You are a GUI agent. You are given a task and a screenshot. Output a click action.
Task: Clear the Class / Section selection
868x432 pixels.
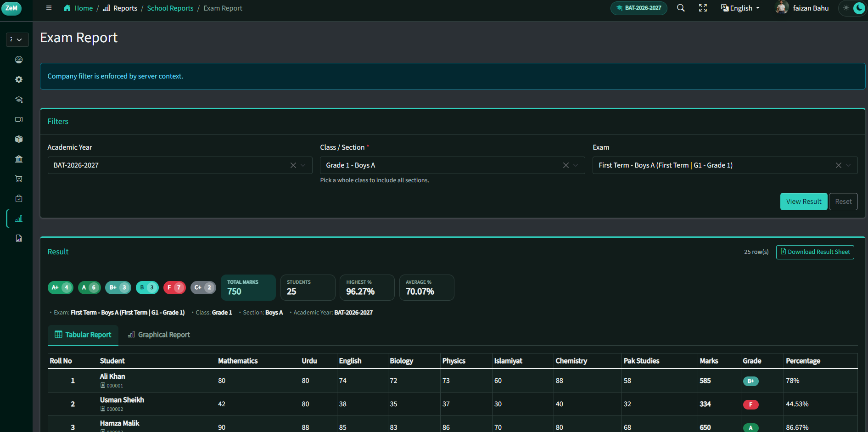[566, 165]
